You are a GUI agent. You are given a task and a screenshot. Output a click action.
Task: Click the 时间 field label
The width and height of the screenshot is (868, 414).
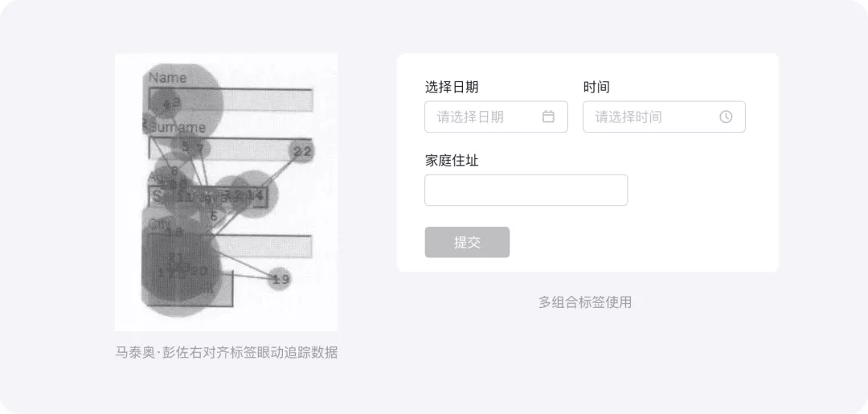(596, 87)
